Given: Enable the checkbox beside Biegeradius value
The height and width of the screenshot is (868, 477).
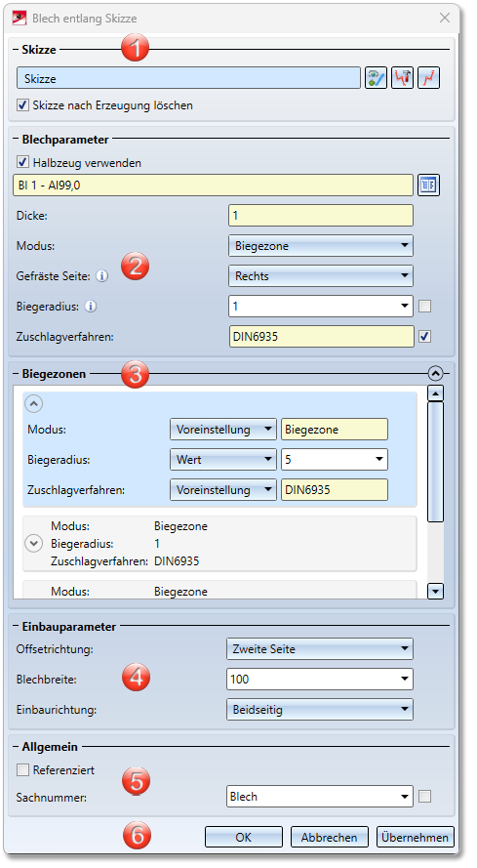Looking at the screenshot, I should click(x=425, y=307).
